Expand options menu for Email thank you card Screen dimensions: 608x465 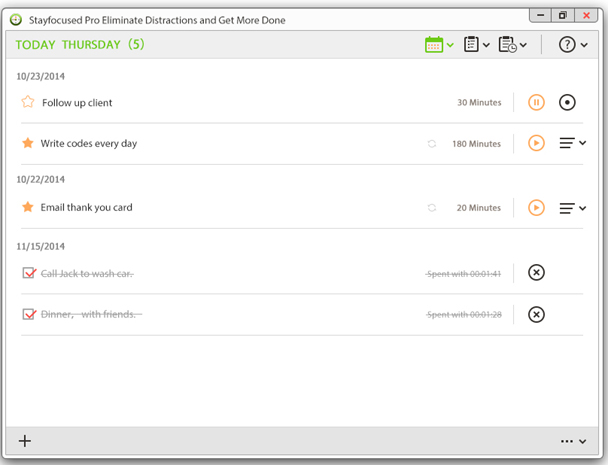click(x=572, y=208)
